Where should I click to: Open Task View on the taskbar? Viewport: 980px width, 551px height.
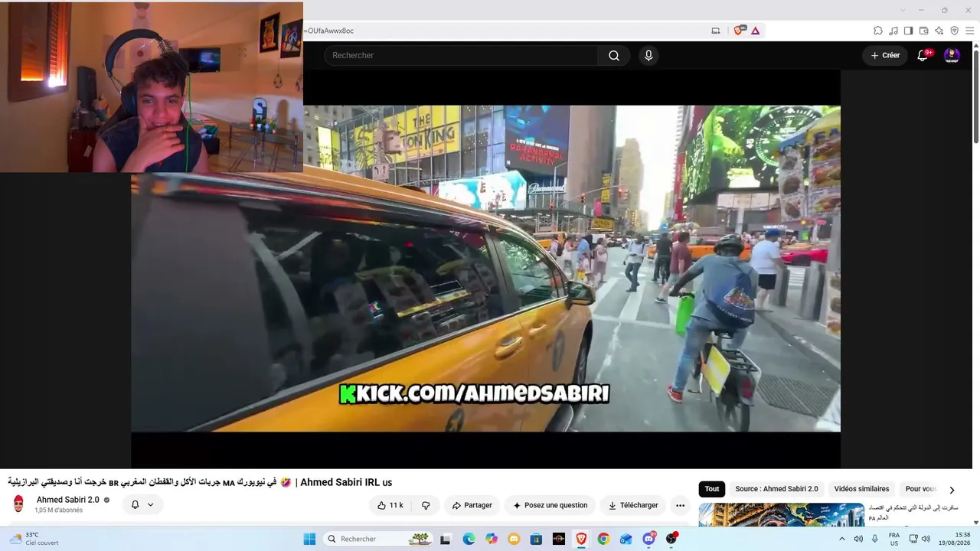click(446, 539)
